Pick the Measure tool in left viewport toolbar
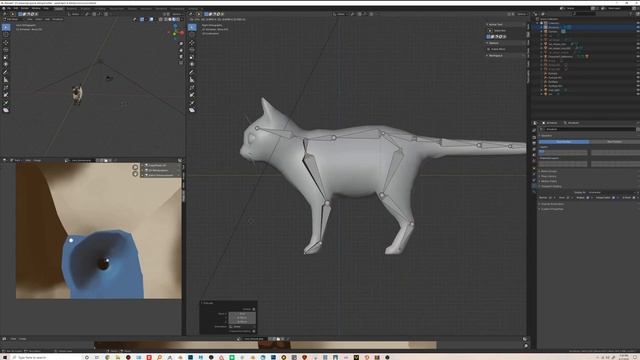 [6, 80]
